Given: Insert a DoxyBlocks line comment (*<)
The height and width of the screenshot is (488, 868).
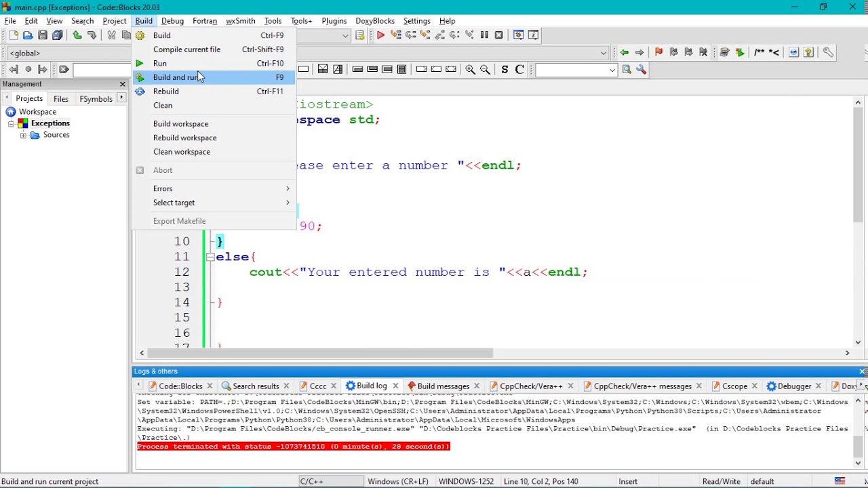Looking at the screenshot, I should 774,52.
